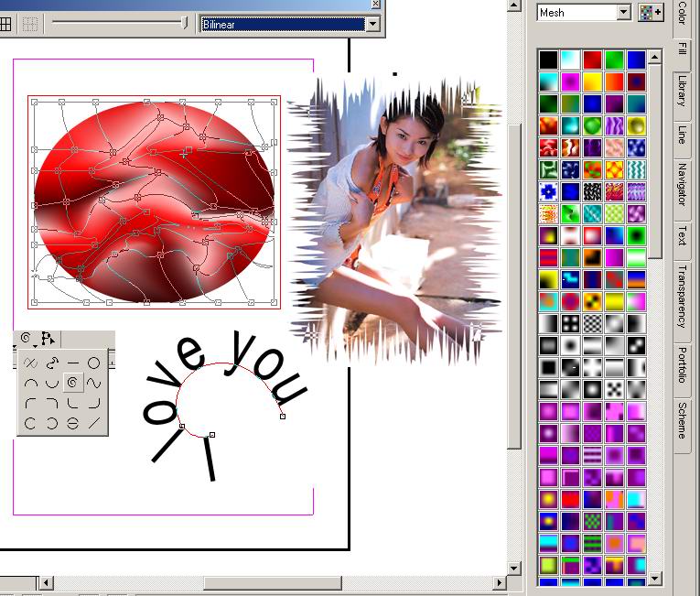
Task: Open the Mesh fill type dropdown
Action: 624,13
